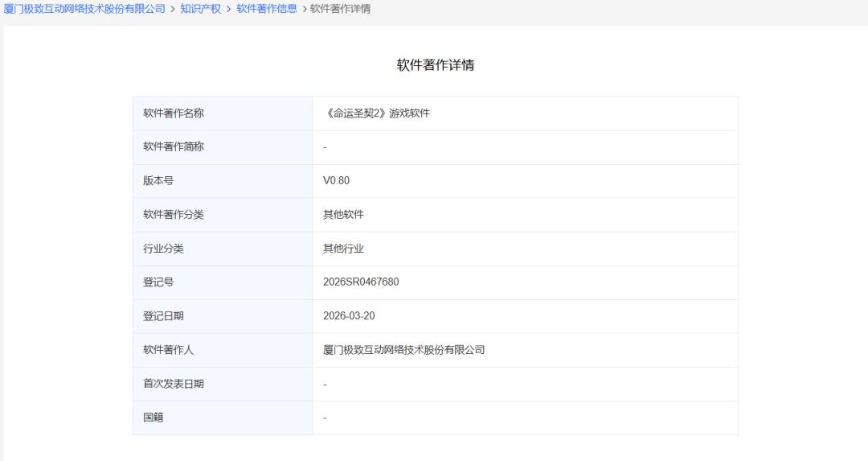The width and height of the screenshot is (868, 461).
Task: Click the 国籍 label
Action: coord(154,418)
